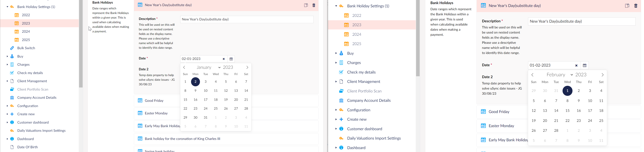
Task: Edit the 2023 year field beside January
Action: (228, 67)
